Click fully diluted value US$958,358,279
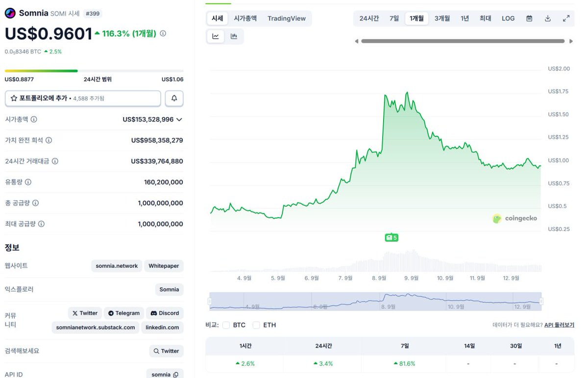This screenshot has width=588, height=378. (157, 141)
